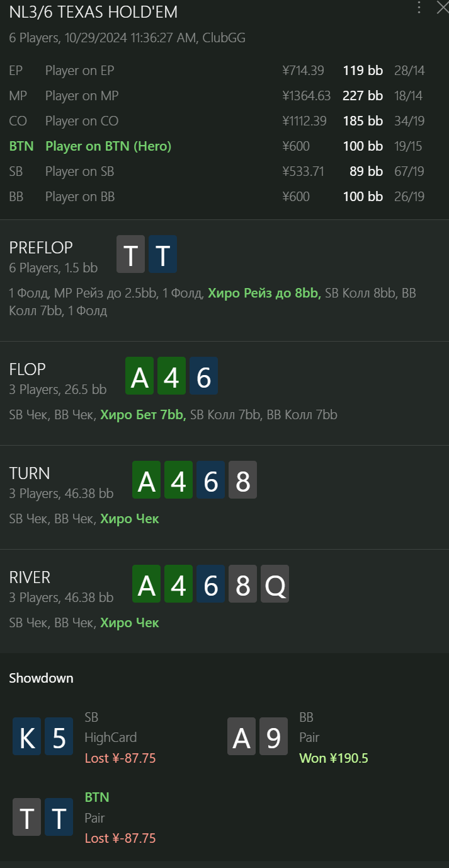The width and height of the screenshot is (449, 868).
Task: Click the gray T preflop hole card
Action: (x=131, y=255)
